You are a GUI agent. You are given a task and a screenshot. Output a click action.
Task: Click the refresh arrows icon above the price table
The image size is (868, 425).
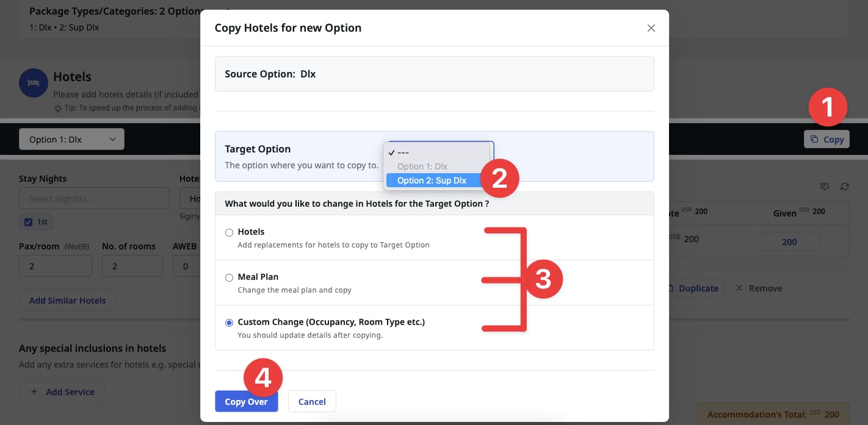(x=844, y=187)
